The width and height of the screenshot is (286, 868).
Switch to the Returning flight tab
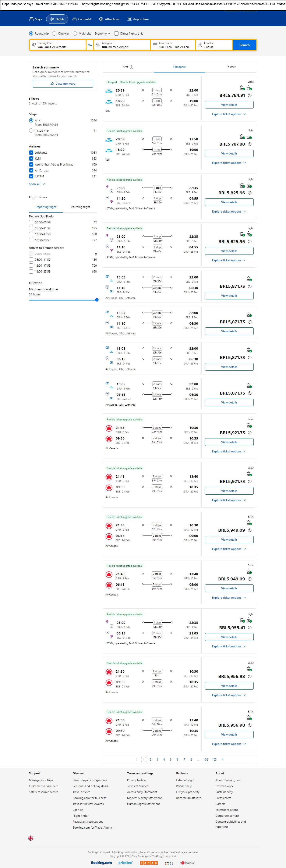(x=80, y=207)
